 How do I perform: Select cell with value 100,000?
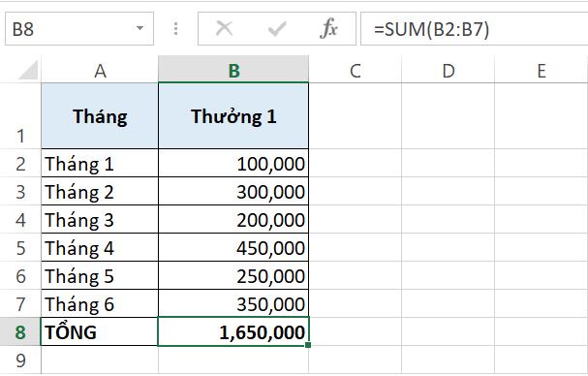[233, 163]
